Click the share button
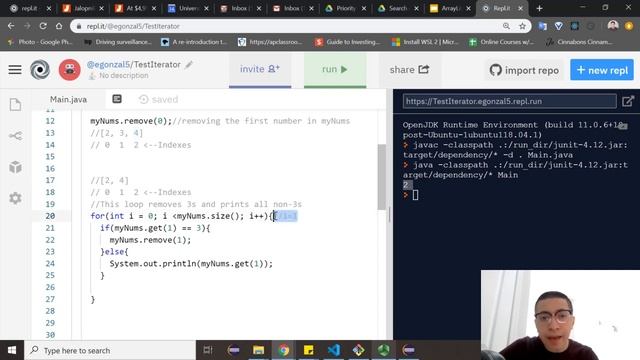This screenshot has width=640, height=360. pyautogui.click(x=409, y=70)
